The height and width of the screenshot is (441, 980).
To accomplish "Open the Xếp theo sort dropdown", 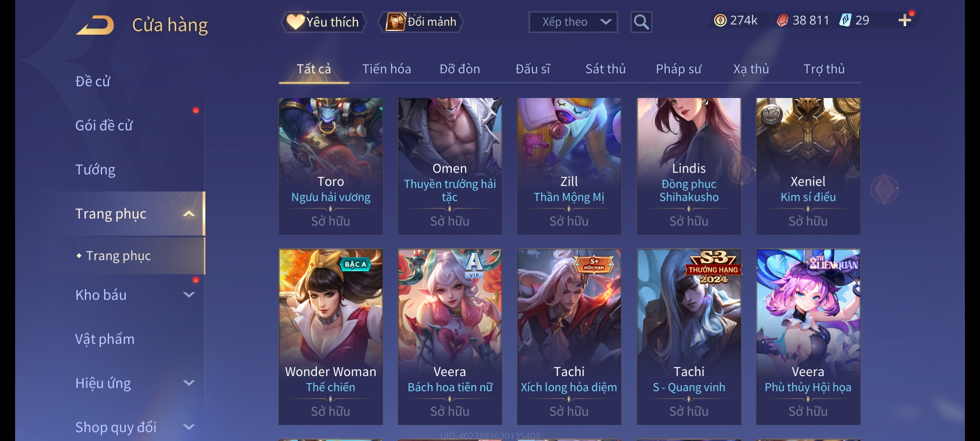I will pos(573,22).
